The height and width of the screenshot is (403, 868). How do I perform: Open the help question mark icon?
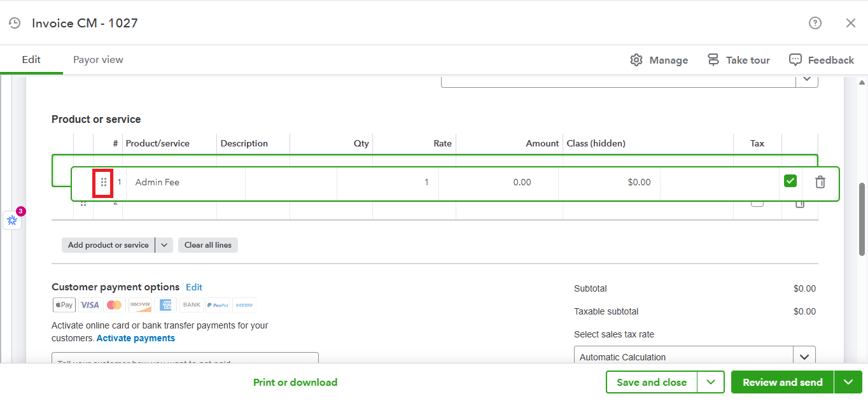click(x=815, y=23)
